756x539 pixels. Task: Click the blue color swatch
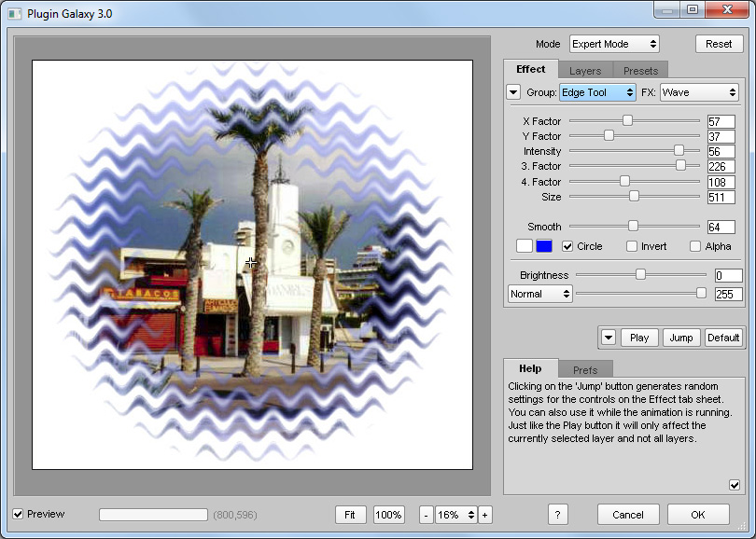coord(544,246)
